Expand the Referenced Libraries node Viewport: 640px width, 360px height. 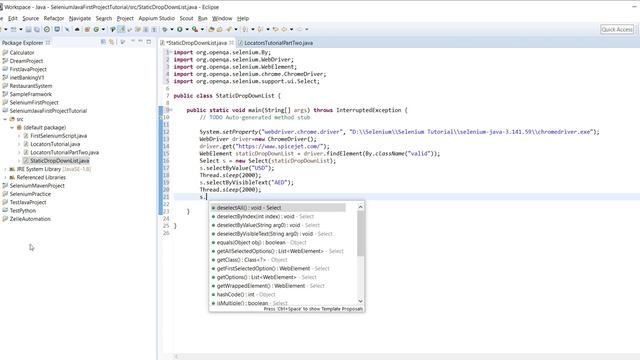(x=5, y=177)
